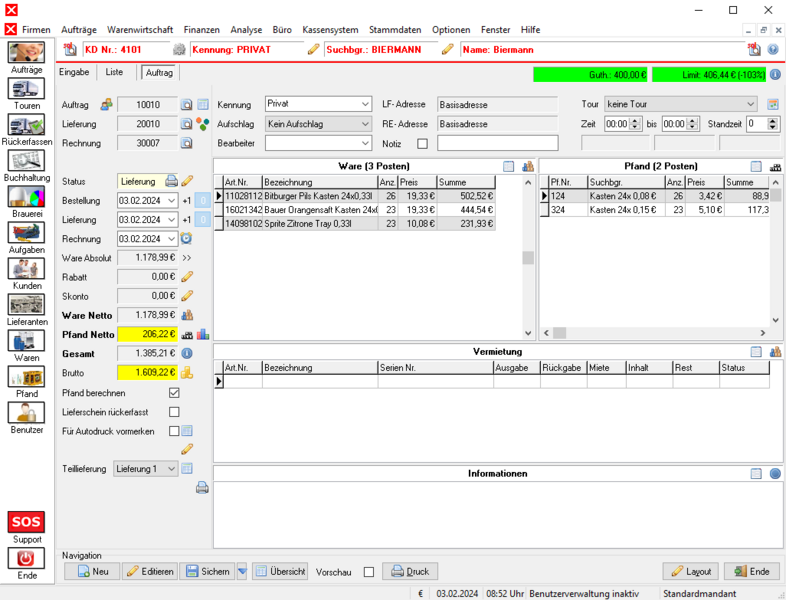Toggle the Pfand berechnen checkbox
Image resolution: width=786 pixels, height=600 pixels.
(x=174, y=393)
